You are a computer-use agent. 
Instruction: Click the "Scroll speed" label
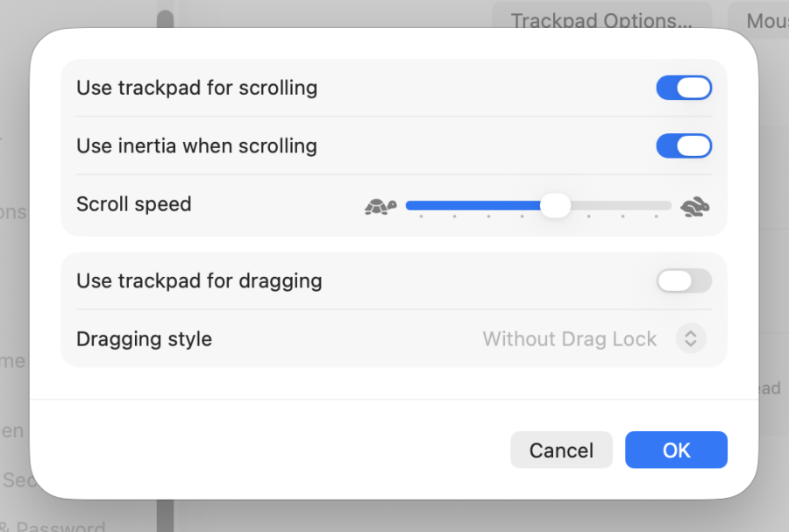(x=133, y=204)
